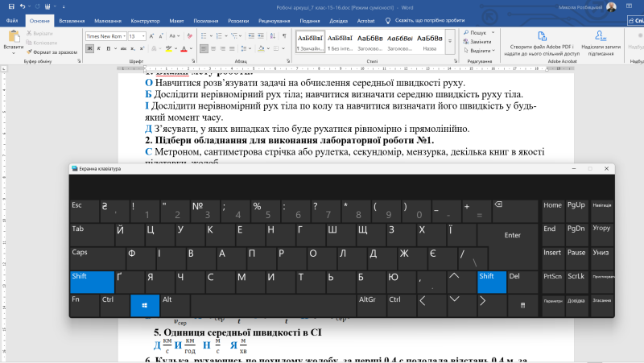Toggle the left Shift key on the keyboard
The height and width of the screenshot is (363, 644).
pos(92,282)
